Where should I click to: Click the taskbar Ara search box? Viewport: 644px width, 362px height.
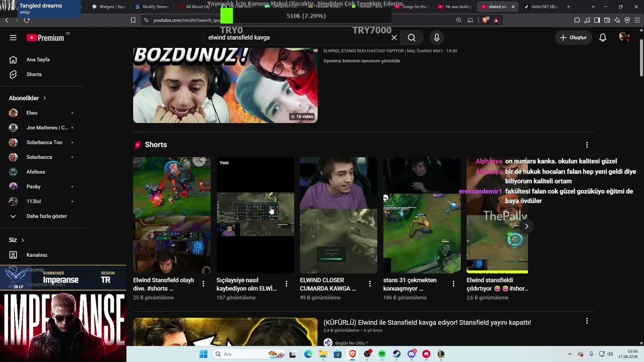[249, 354]
